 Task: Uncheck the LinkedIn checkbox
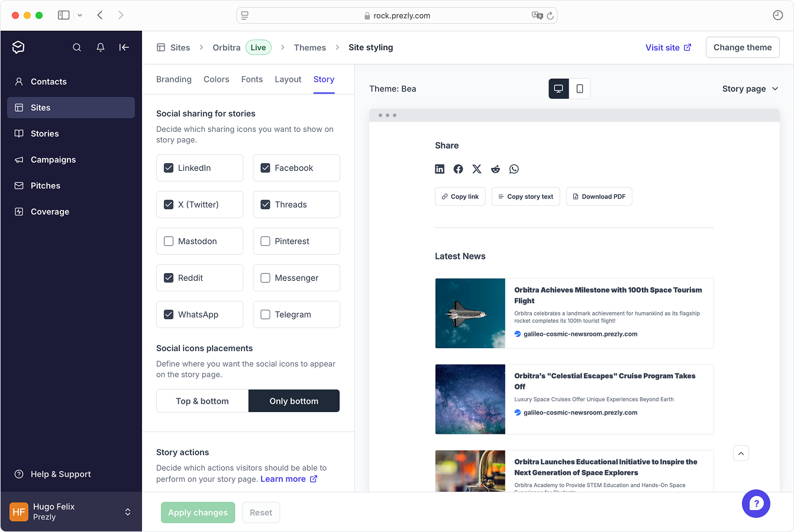coord(169,168)
